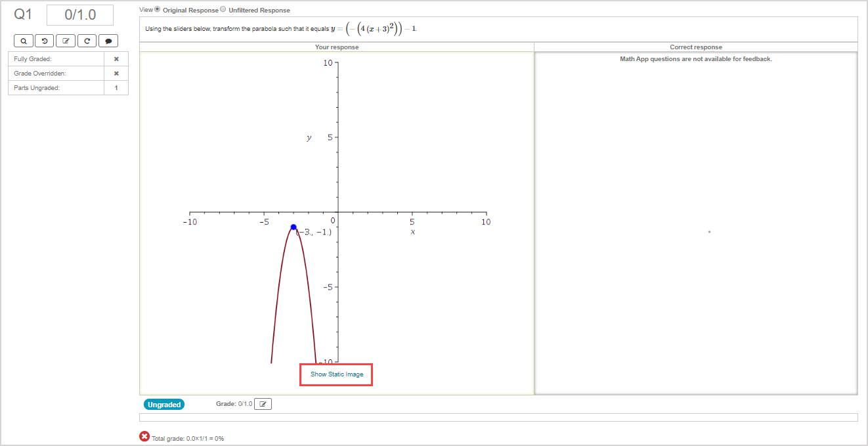The width and height of the screenshot is (868, 446).
Task: Click the Show Static Image link
Action: (337, 374)
